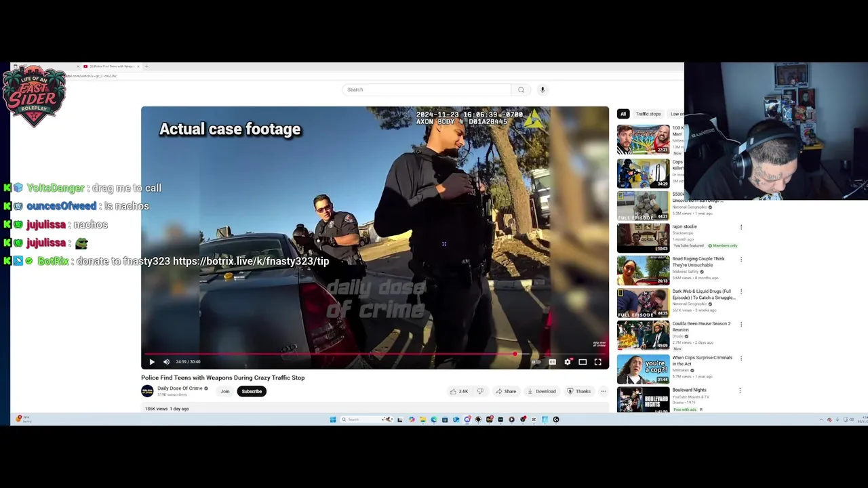Open Road Raging Couple Think They're Untouchable
The height and width of the screenshot is (488, 868).
click(x=698, y=261)
